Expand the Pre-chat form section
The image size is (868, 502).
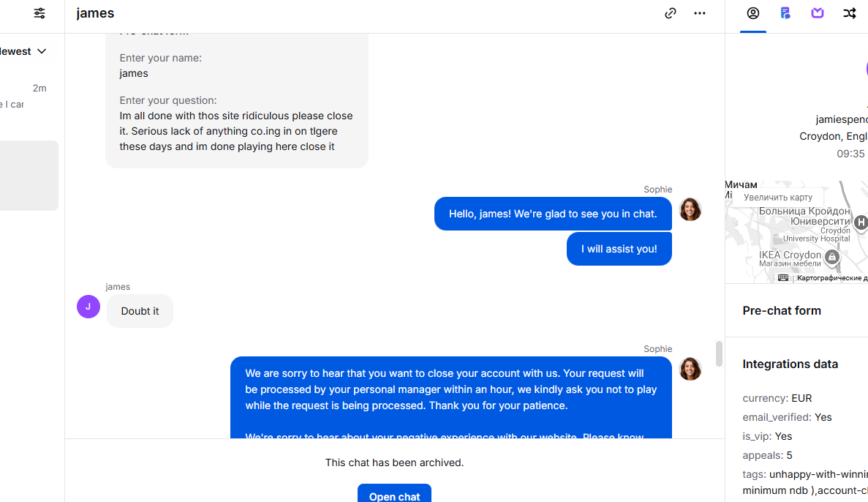point(782,310)
